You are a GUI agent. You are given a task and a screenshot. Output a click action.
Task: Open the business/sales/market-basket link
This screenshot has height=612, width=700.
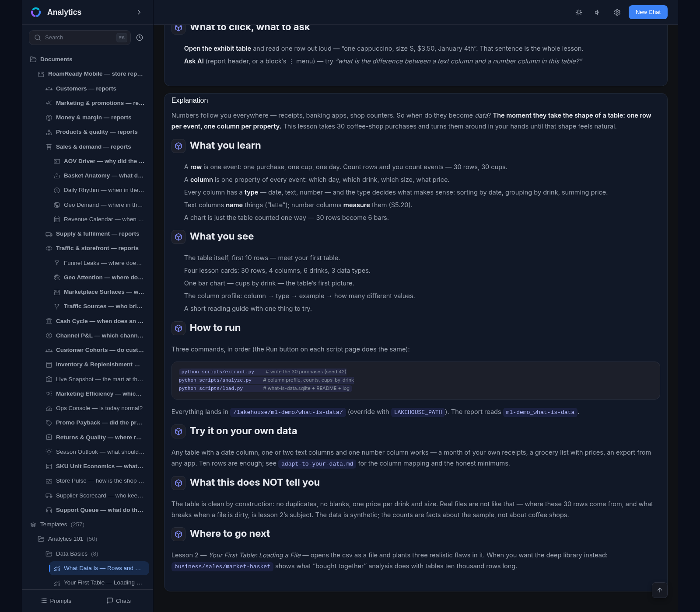[222, 567]
